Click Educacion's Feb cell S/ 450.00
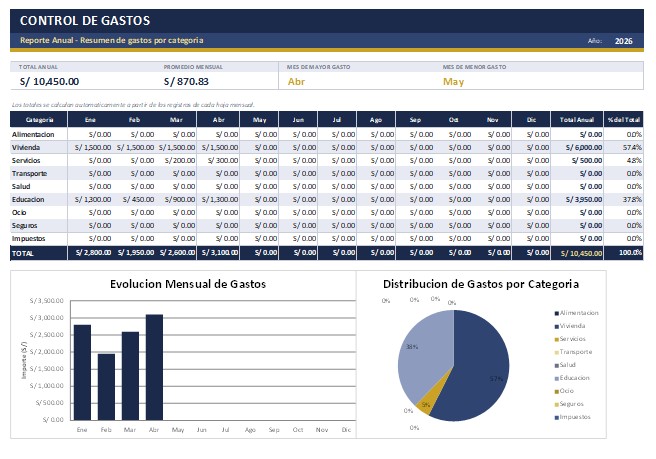Viewport: 656px width, 459px height. (x=138, y=199)
